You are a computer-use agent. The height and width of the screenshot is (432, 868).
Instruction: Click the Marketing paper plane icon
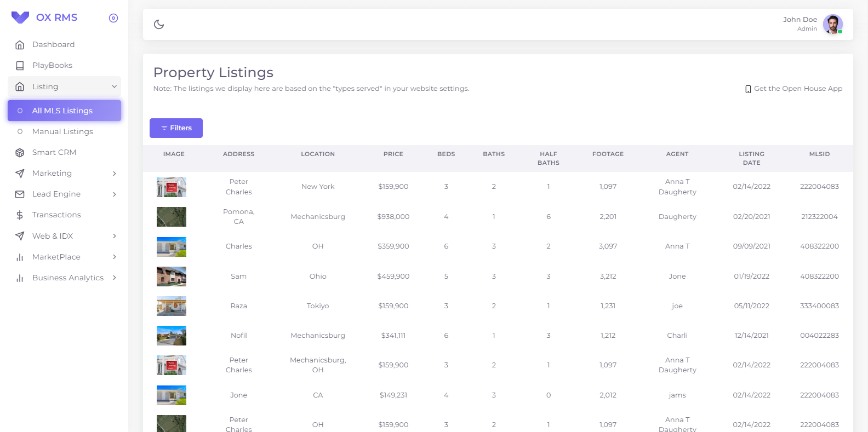pyautogui.click(x=20, y=174)
